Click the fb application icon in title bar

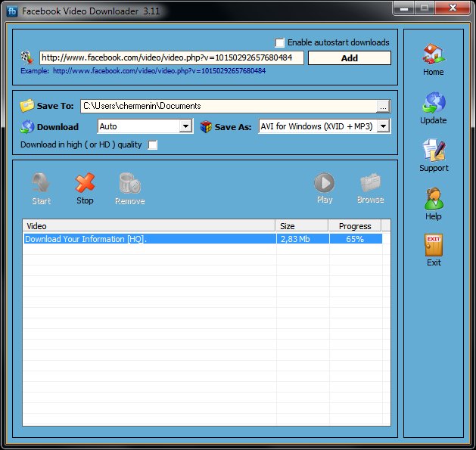click(x=12, y=11)
